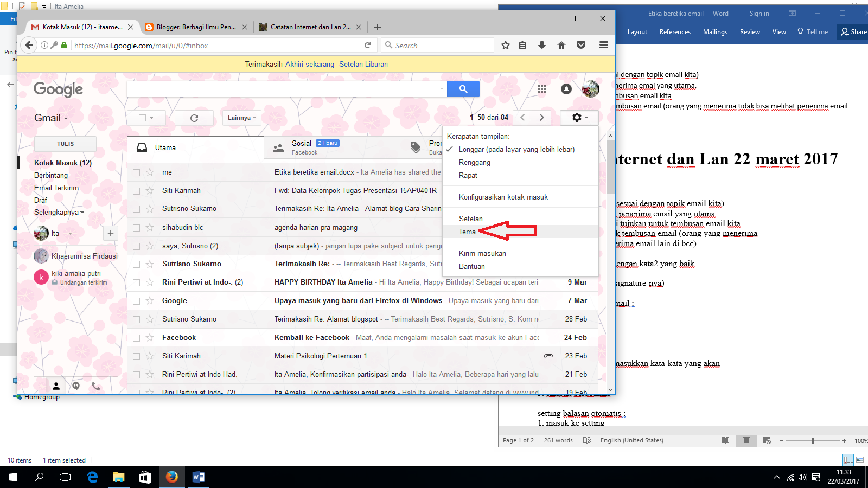This screenshot has height=488, width=868.
Task: Click the Akhiri sekarang vacation link
Action: 309,64
